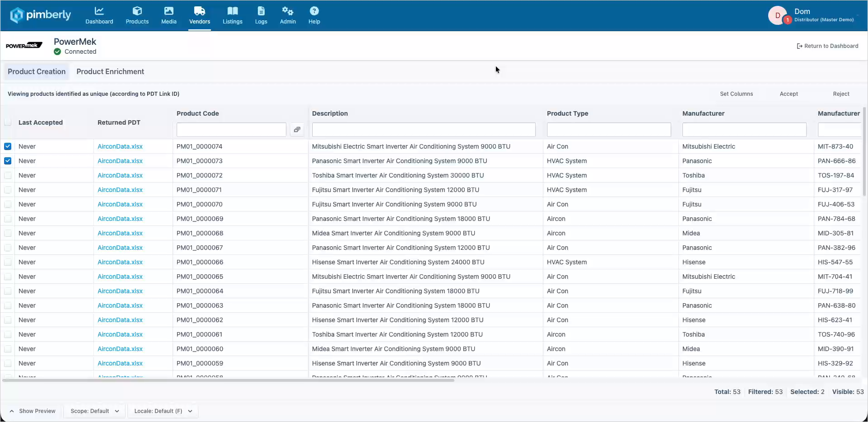The image size is (868, 422).
Task: Tick the checkbox for PM01_0000072
Action: click(x=8, y=175)
